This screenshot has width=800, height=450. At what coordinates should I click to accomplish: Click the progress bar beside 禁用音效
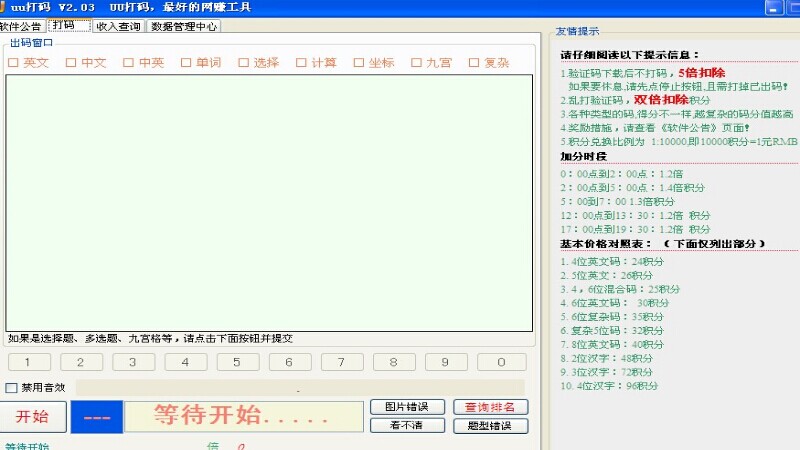point(300,388)
